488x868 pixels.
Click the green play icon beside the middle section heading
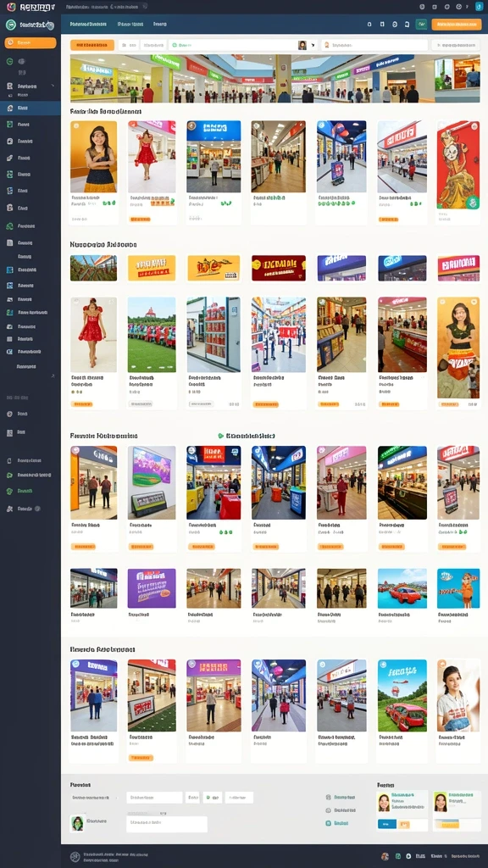221,436
